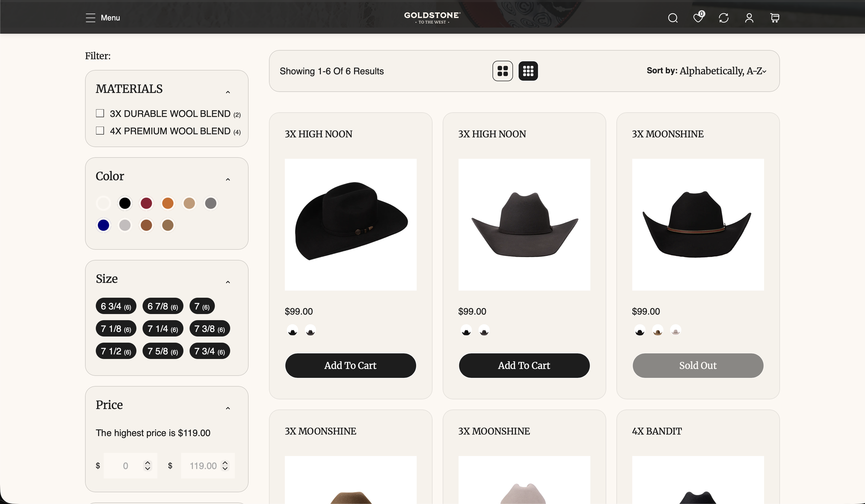
Task: Select first hat variant under left 3X High Noon
Action: tap(293, 330)
